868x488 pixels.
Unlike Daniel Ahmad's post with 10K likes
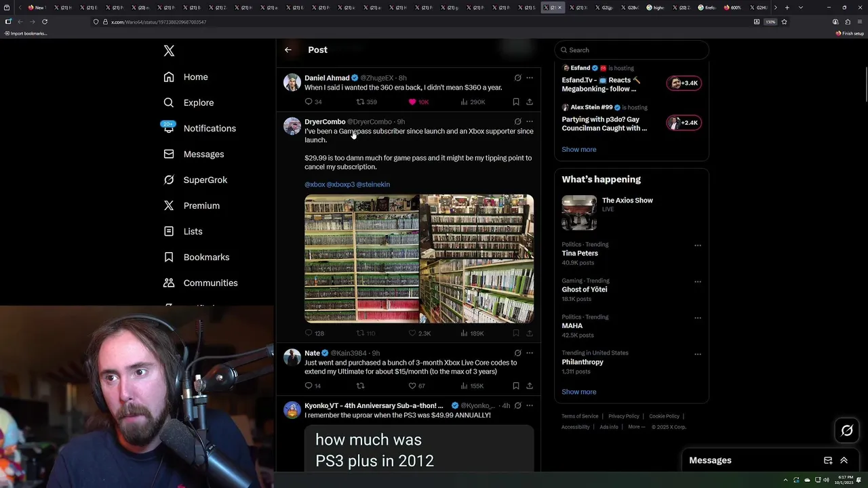point(418,102)
